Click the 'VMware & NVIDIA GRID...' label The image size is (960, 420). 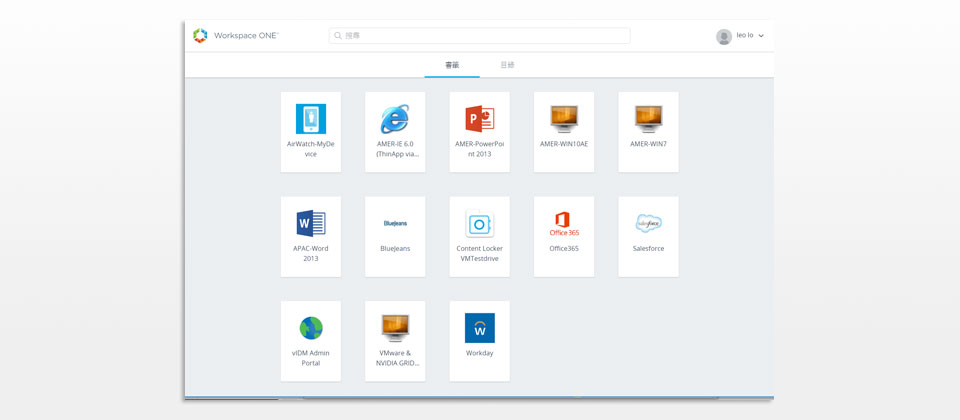tap(396, 358)
